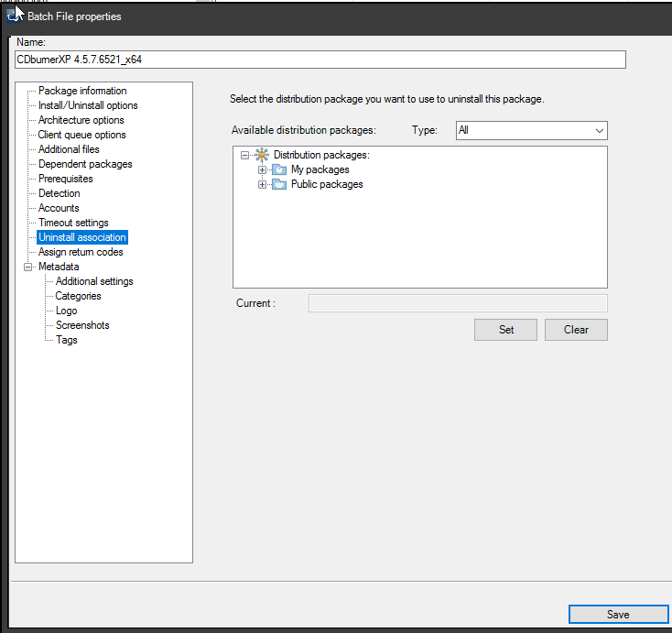Collapse the Metadata section in sidebar
Screen dimensions: 672x633
[x=27, y=267]
